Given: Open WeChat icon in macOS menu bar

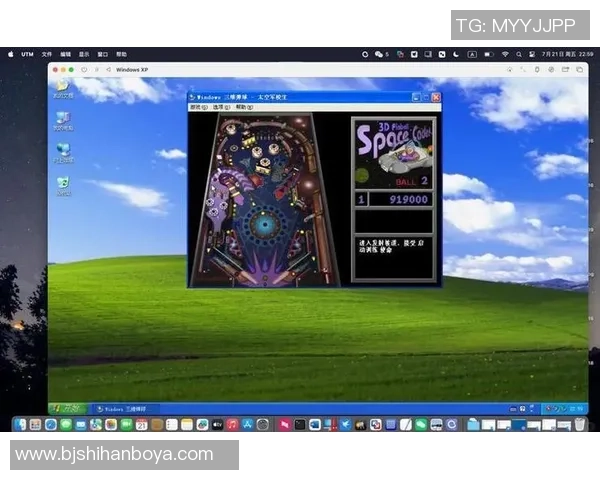Looking at the screenshot, I should coord(379,54).
